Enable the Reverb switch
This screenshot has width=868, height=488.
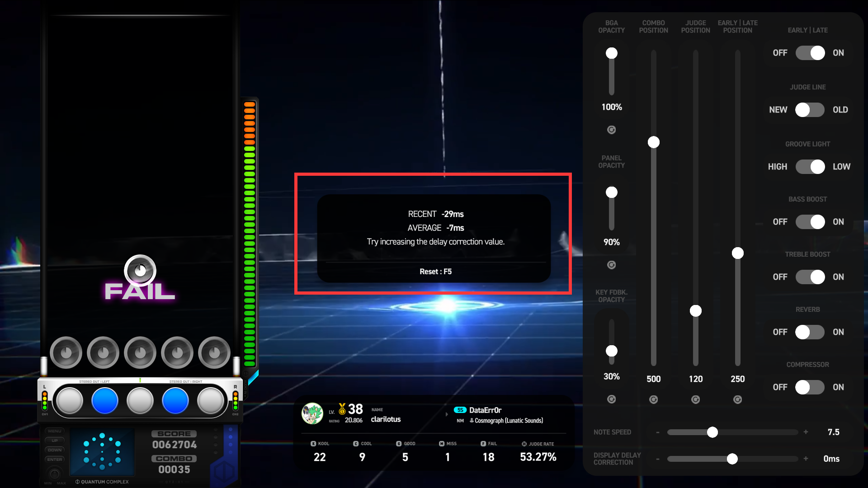pyautogui.click(x=810, y=332)
